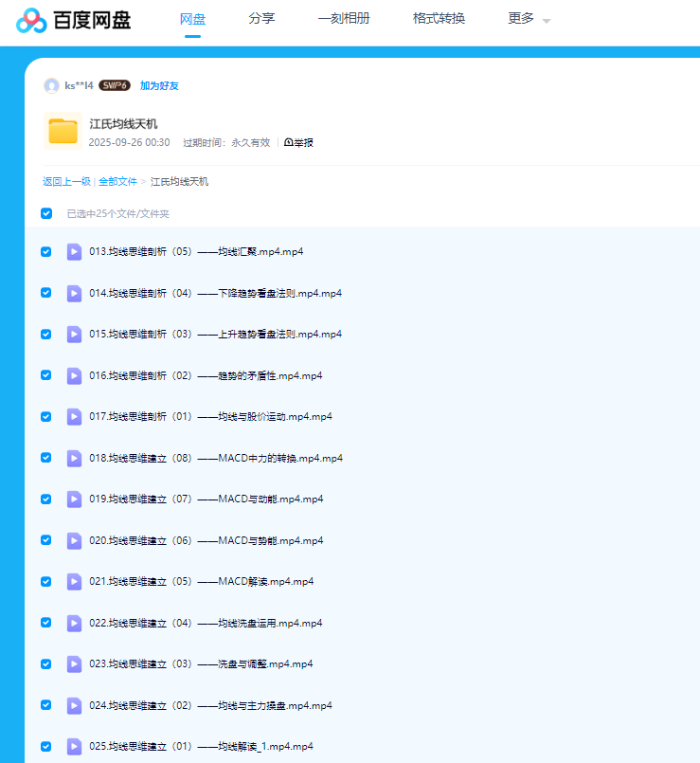Image resolution: width=700 pixels, height=763 pixels.
Task: Uncheck the 020 MACD与势能 file checkbox
Action: [x=46, y=540]
